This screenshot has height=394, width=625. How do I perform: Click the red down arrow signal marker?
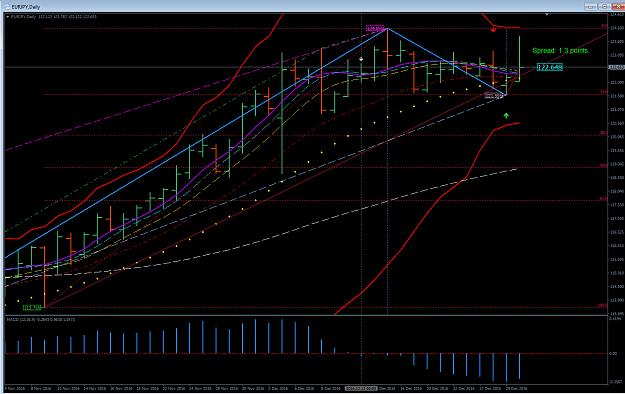point(493,29)
